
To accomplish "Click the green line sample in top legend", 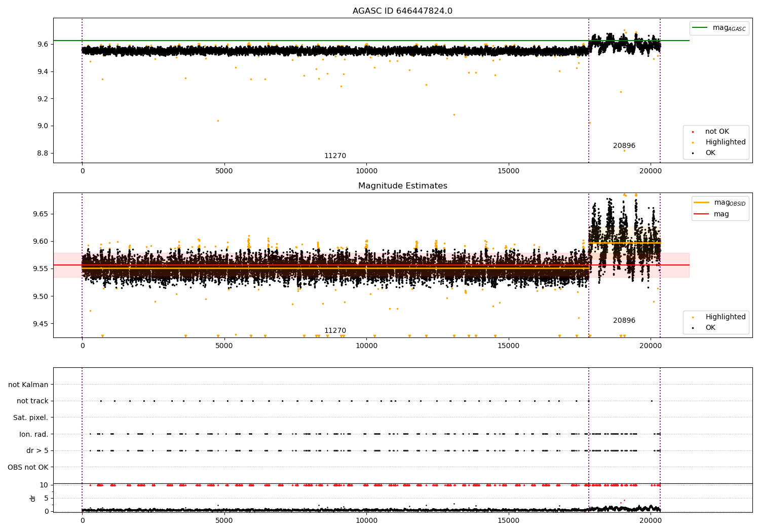I will click(x=701, y=28).
